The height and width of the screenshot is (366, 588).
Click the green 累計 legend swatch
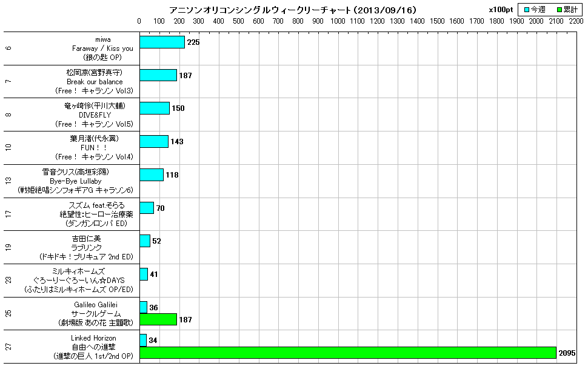coord(560,10)
